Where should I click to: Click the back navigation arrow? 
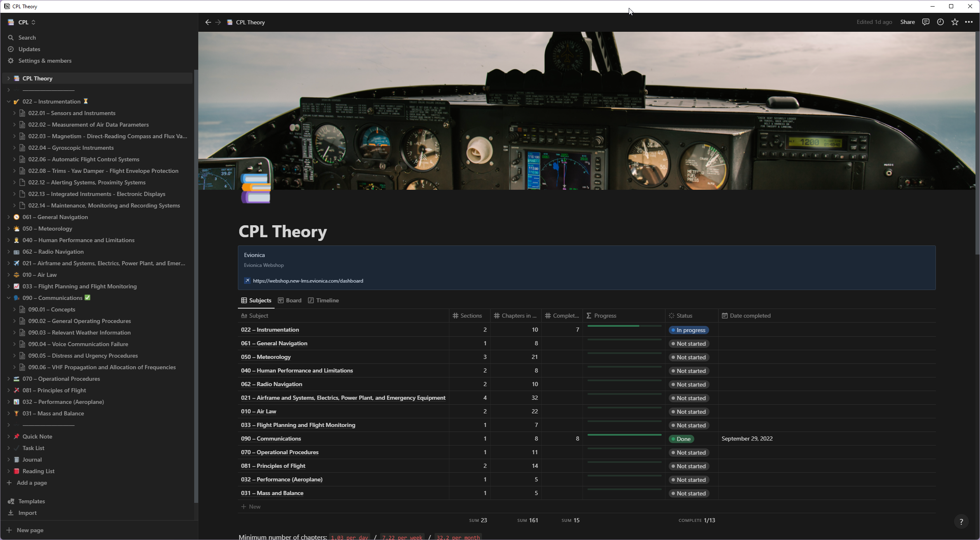pos(208,22)
